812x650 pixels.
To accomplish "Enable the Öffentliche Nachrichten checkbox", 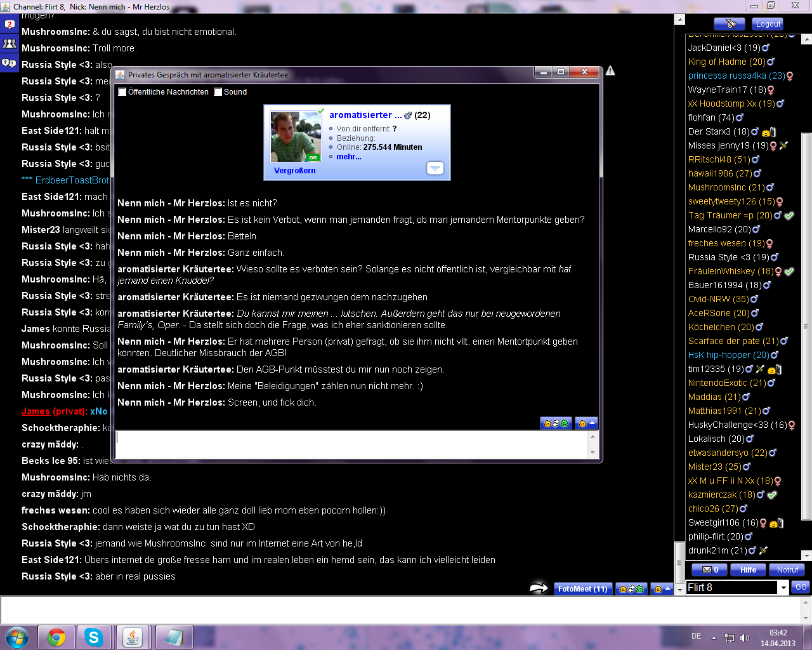I will pos(122,92).
